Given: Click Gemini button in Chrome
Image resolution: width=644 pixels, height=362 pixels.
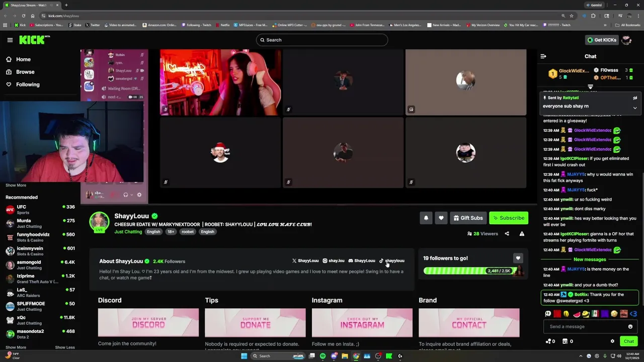Looking at the screenshot, I should [x=594, y=5].
